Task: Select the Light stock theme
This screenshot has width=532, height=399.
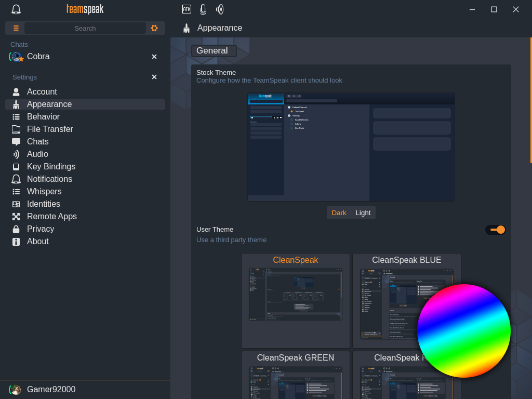Action: 363,212
